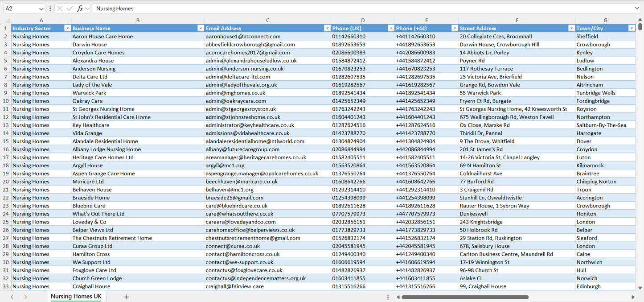This screenshot has height=302, width=644.
Task: Expand the formula bar chevron
Action: click(637, 8)
